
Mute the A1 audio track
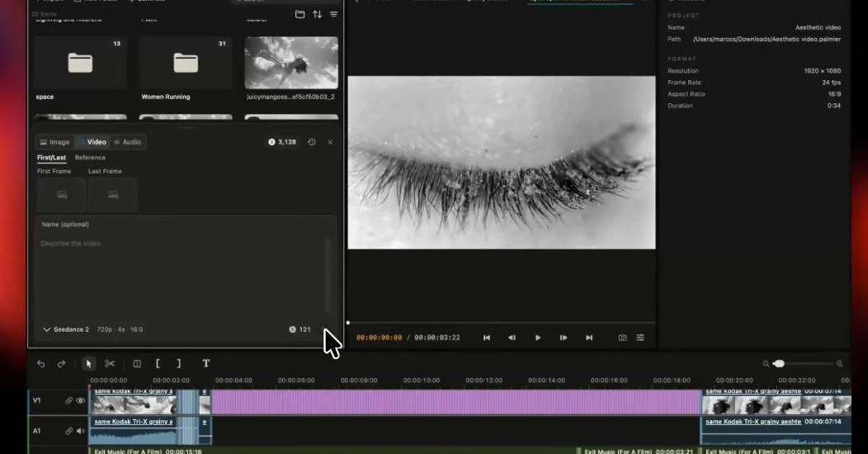[80, 431]
